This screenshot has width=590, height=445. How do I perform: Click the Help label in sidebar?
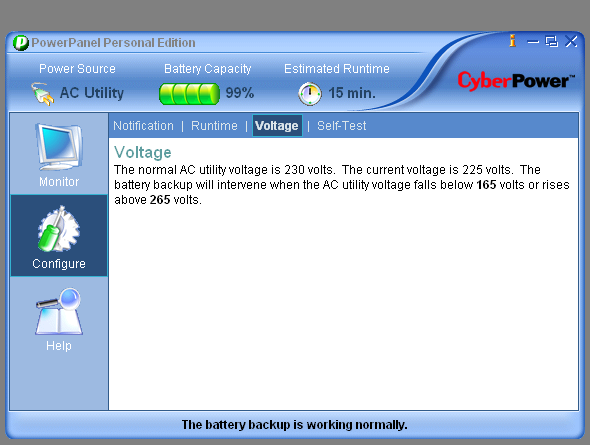point(59,346)
